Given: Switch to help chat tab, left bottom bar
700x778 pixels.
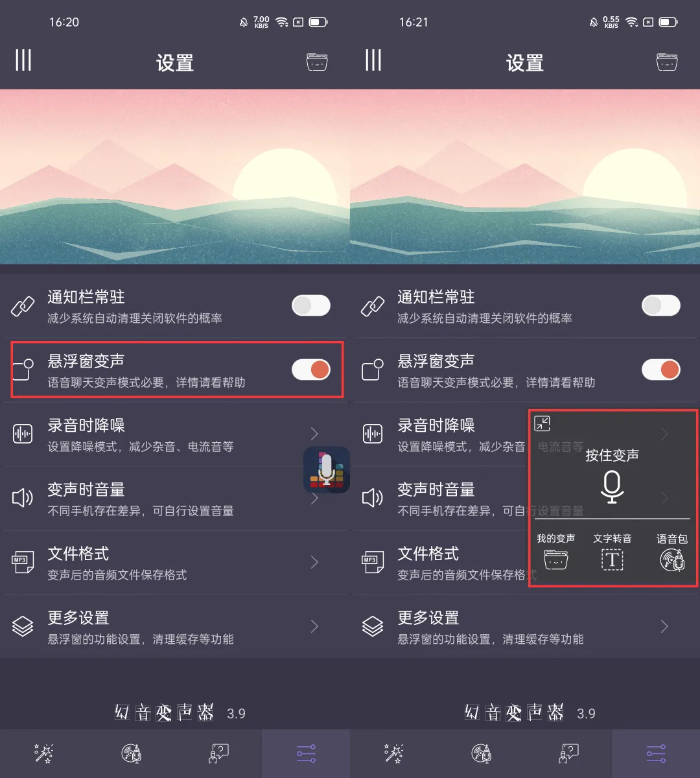Looking at the screenshot, I should pos(219,753).
